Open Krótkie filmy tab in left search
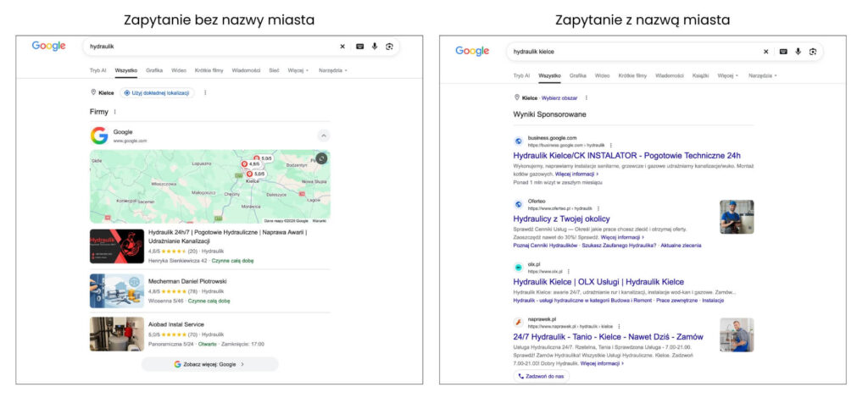This screenshot has height=398, width=868. [x=209, y=71]
